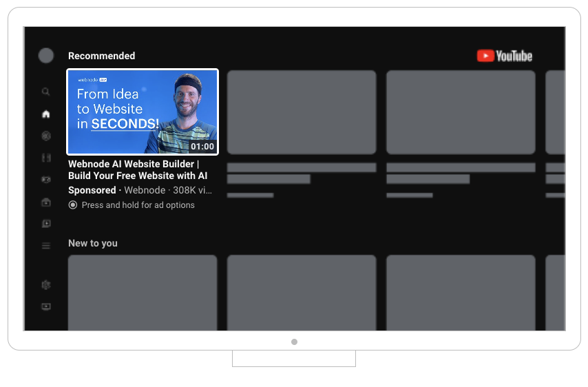Click the 'Press and hold for ad options' text
This screenshot has width=588, height=387.
(x=138, y=205)
